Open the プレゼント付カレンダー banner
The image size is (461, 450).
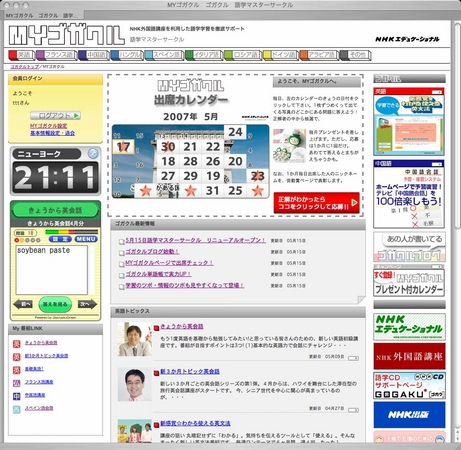(x=409, y=281)
